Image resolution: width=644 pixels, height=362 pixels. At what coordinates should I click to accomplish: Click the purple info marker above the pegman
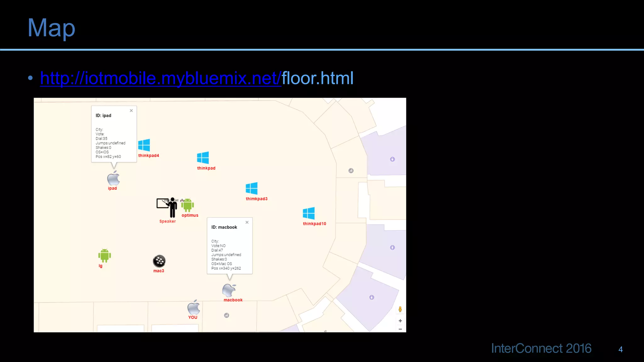pos(372,297)
